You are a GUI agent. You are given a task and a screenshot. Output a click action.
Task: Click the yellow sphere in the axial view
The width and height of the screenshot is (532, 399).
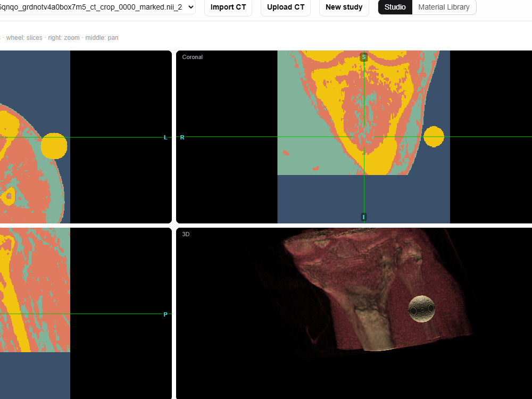pyautogui.click(x=54, y=146)
